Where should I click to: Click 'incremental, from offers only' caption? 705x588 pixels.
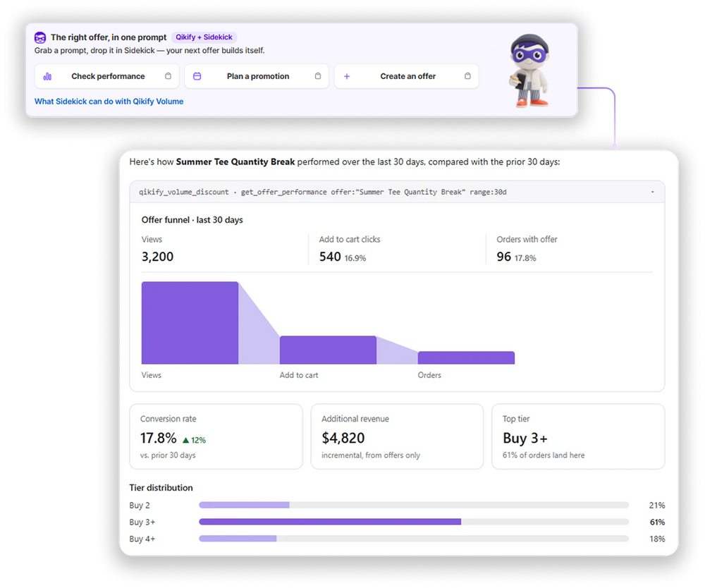(x=371, y=455)
